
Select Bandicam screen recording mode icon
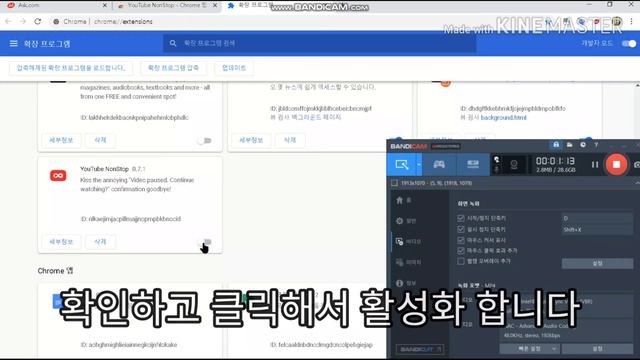(402, 164)
